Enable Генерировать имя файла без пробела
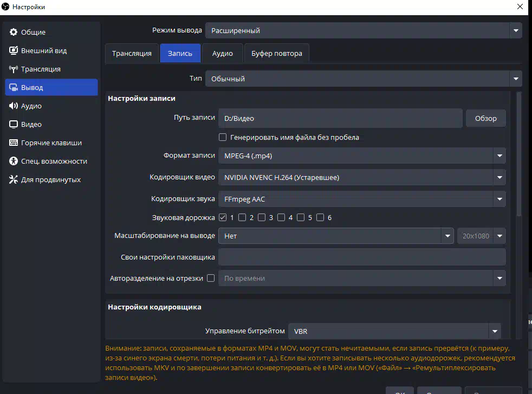Viewport: 532px width, 394px height. point(223,137)
